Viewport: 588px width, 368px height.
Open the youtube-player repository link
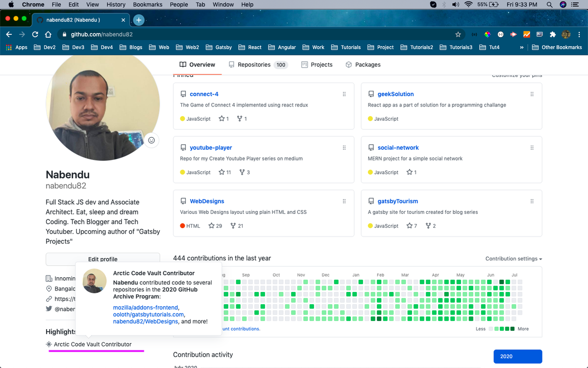(x=211, y=148)
